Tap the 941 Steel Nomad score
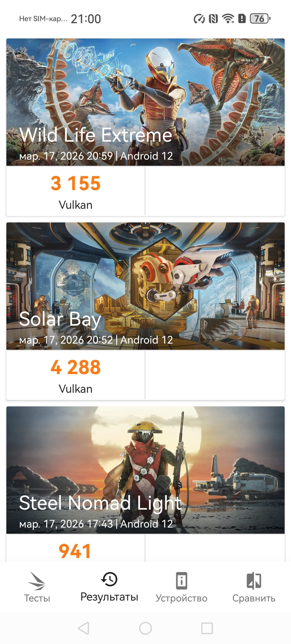The height and width of the screenshot is (644, 291). point(75,551)
